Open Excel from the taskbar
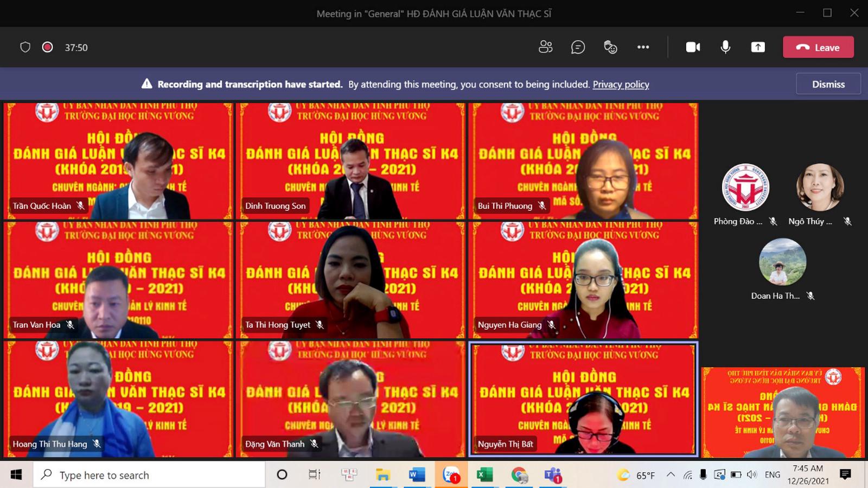Screen dimensions: 868x488 pos(484,475)
